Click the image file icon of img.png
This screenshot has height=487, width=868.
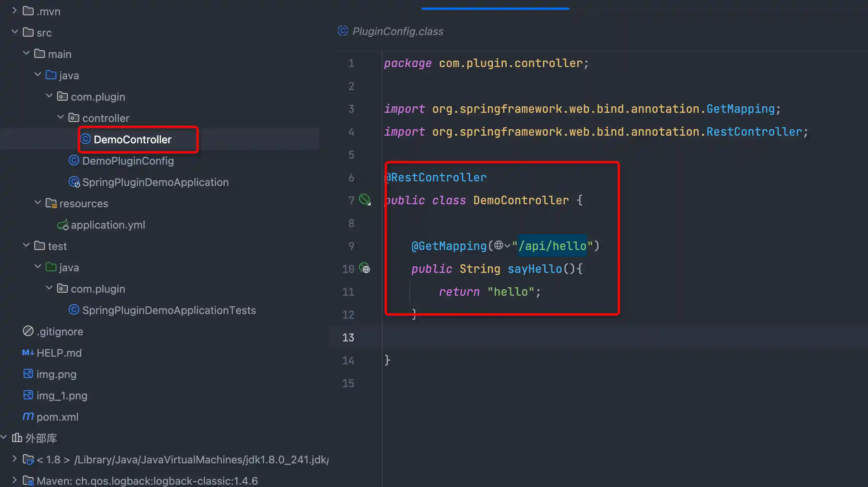coord(28,374)
